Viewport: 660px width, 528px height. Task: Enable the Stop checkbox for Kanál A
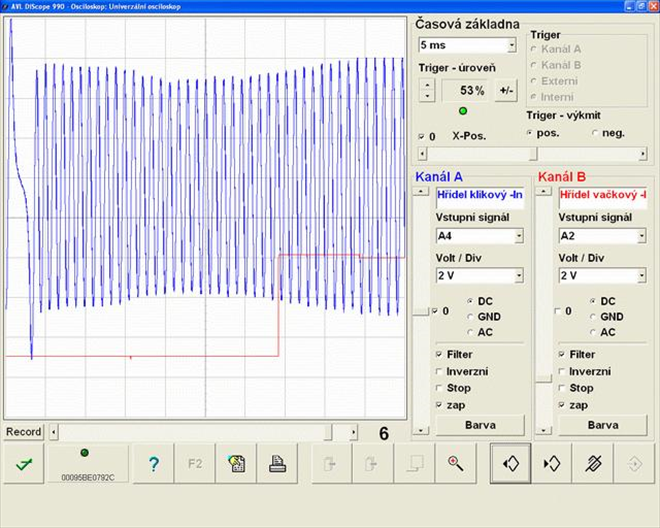tap(440, 388)
